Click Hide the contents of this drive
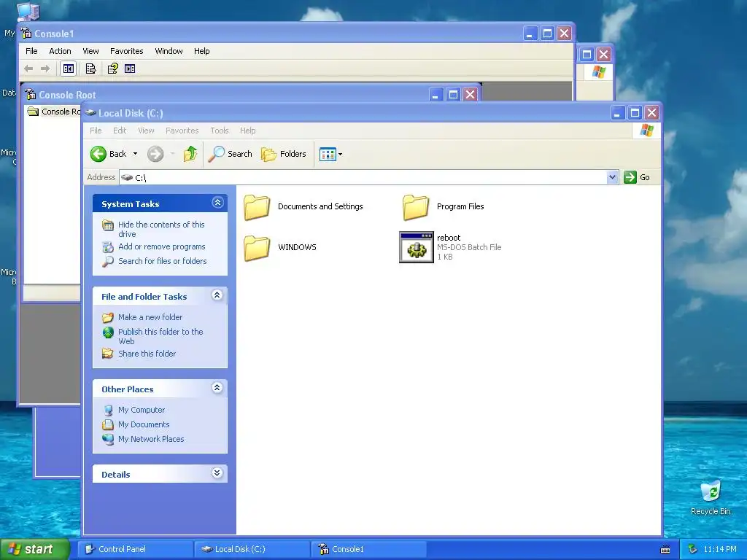The height and width of the screenshot is (560, 747). [x=161, y=229]
